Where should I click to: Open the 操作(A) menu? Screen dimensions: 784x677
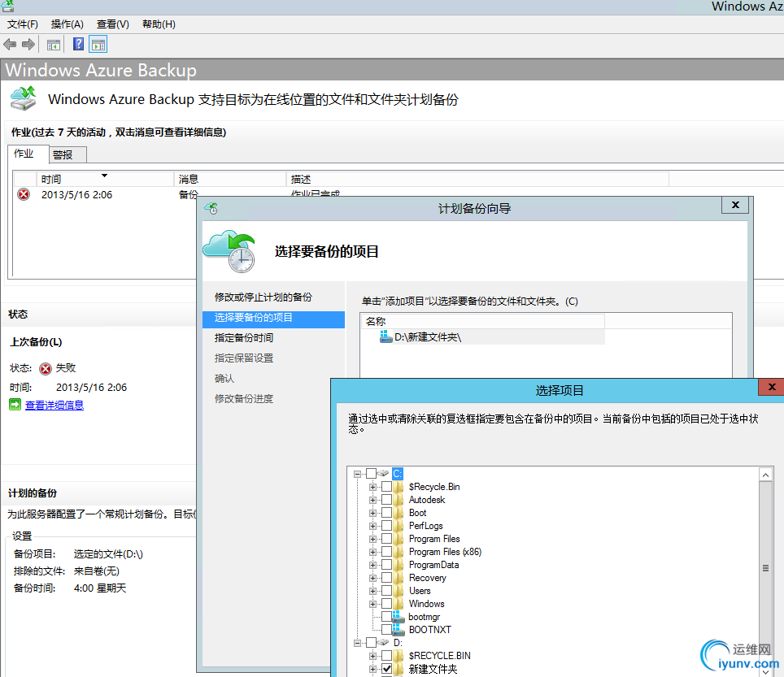(x=67, y=24)
